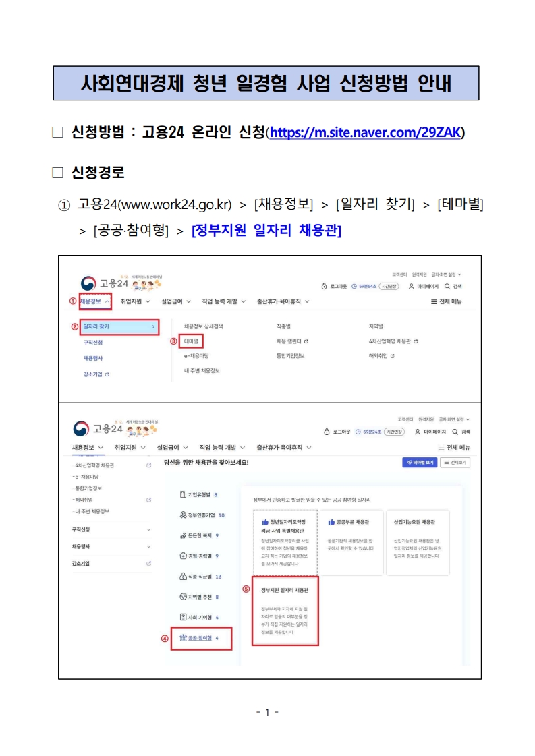Select the highlighted 일자리 찾기 submenu item
Viewport: 535px width, 756px height.
point(119,327)
